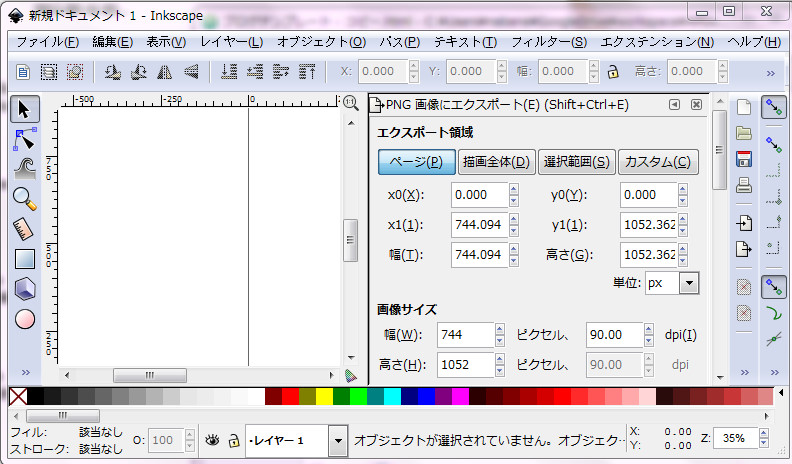The width and height of the screenshot is (792, 464).
Task: Toggle layer 1 lock icon
Action: tap(233, 440)
